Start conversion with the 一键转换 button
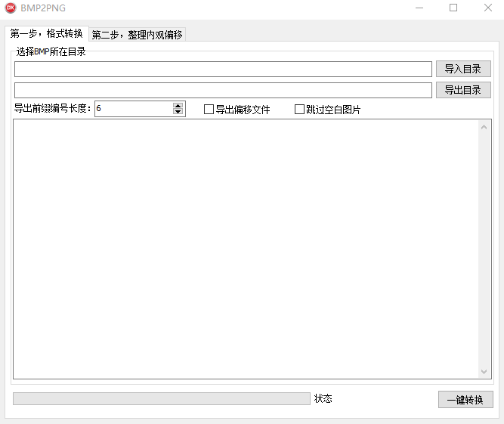Screen dimensions: 504x424 click(465, 400)
